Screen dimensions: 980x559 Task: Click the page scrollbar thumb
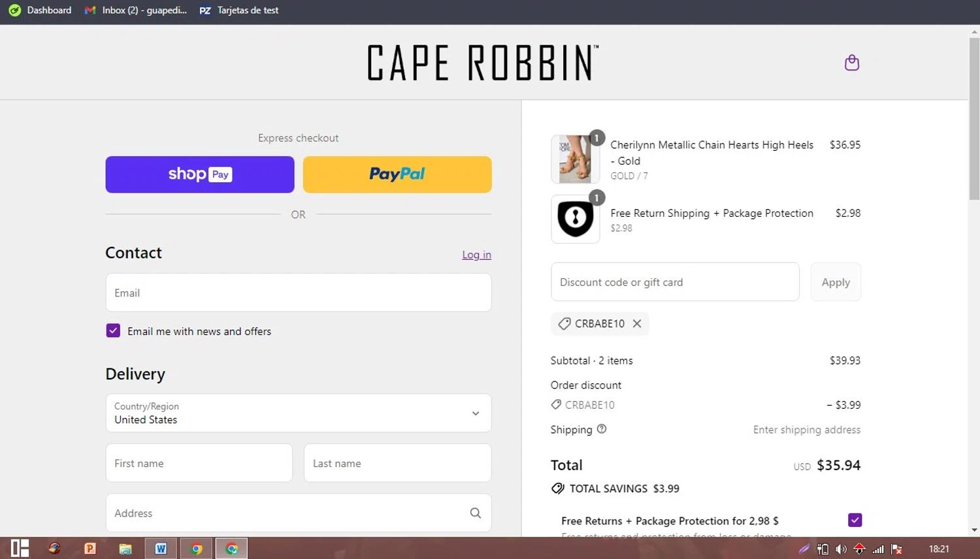974,118
